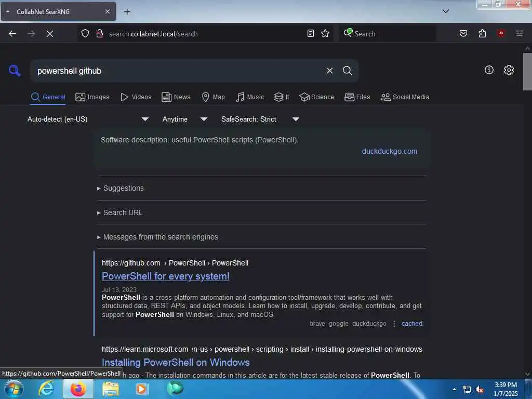Open Installing PowerShell on Windows result
The width and height of the screenshot is (532, 399).
click(176, 362)
